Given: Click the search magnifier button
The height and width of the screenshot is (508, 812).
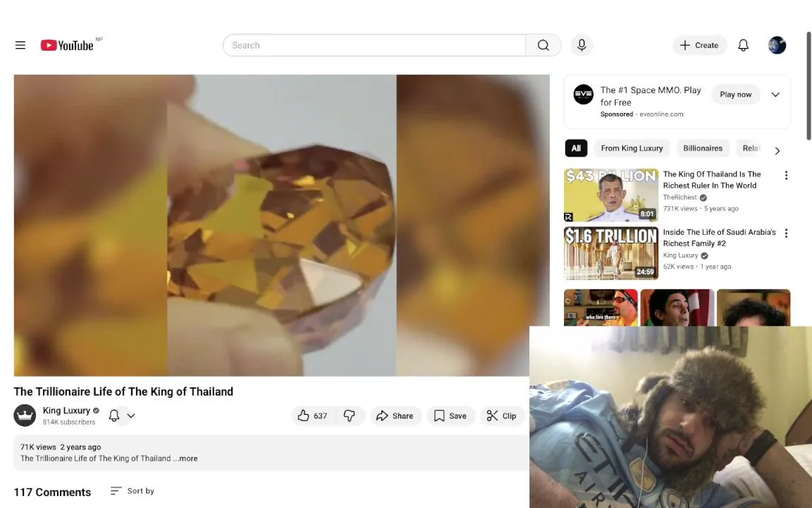Looking at the screenshot, I should click(x=543, y=45).
